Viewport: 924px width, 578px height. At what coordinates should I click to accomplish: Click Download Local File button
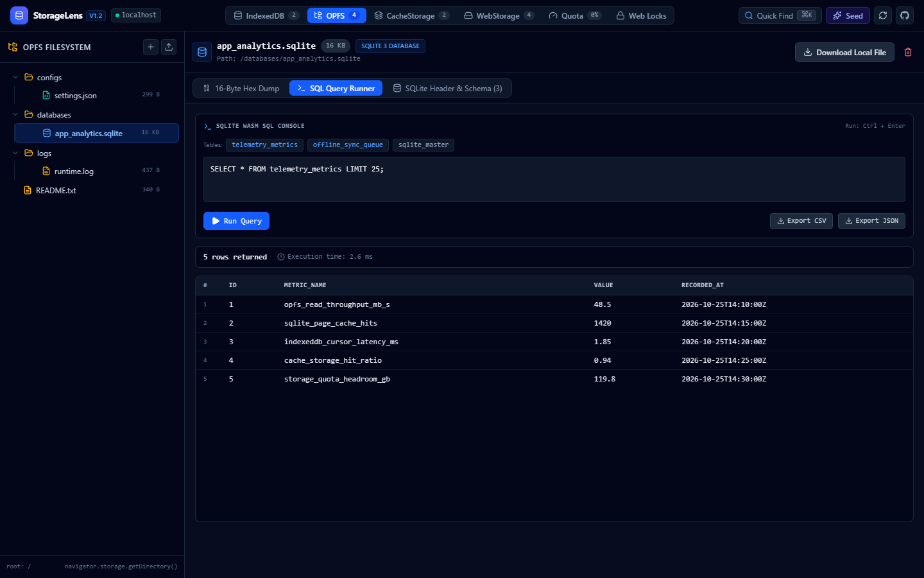point(844,52)
